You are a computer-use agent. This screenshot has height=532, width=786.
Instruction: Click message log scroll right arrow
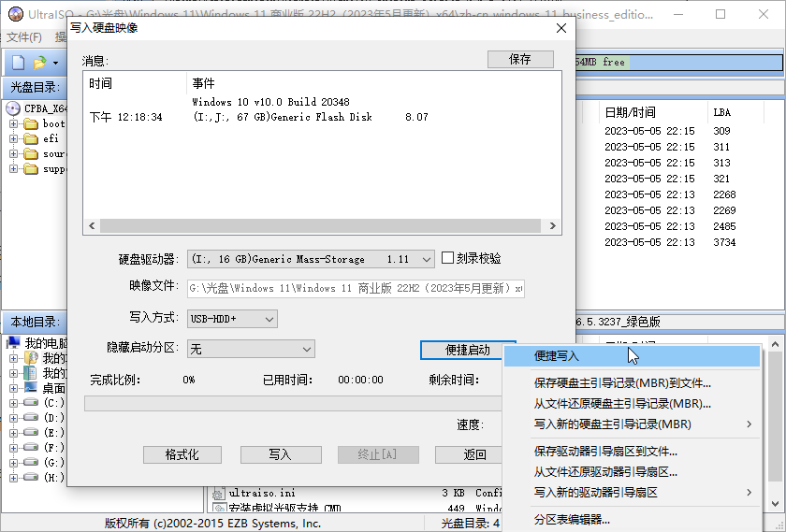(x=552, y=226)
